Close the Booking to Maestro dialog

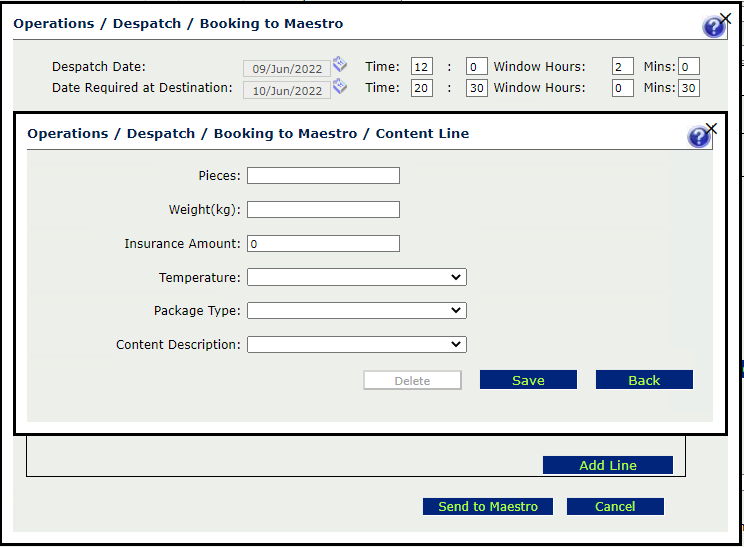(725, 19)
